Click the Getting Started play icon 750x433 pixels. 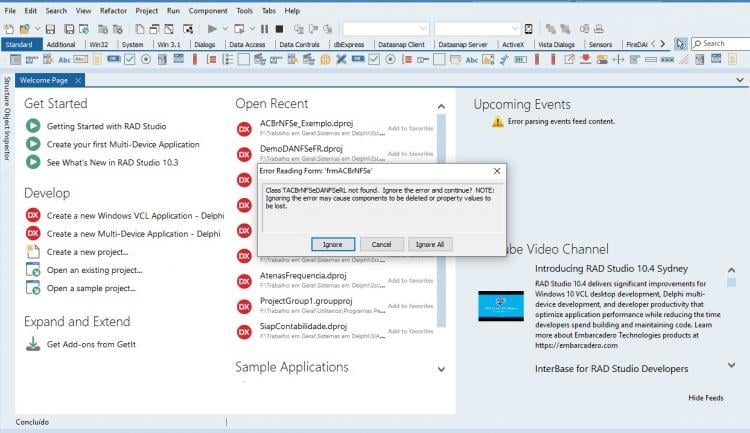(33, 126)
